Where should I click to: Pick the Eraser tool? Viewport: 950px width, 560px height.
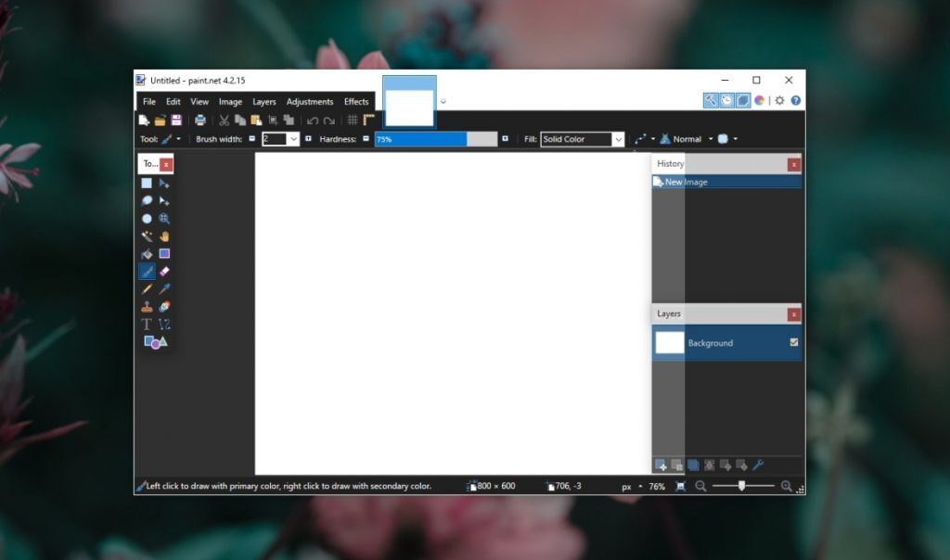(165, 271)
